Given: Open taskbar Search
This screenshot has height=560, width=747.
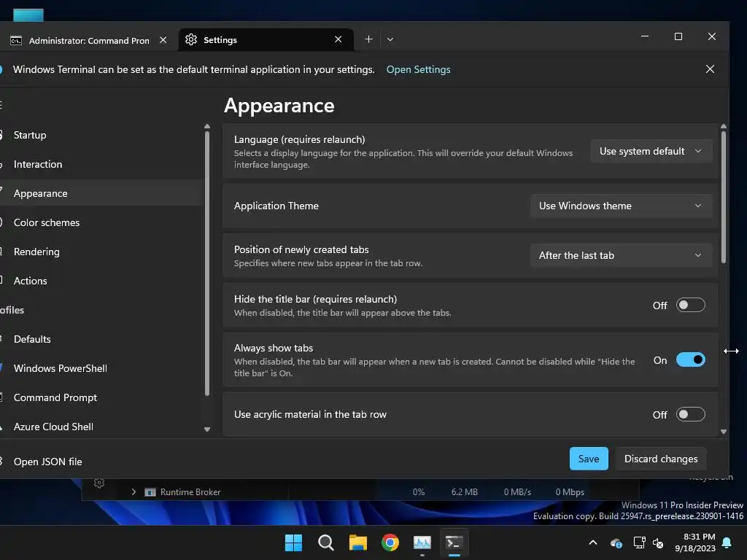Looking at the screenshot, I should [326, 542].
